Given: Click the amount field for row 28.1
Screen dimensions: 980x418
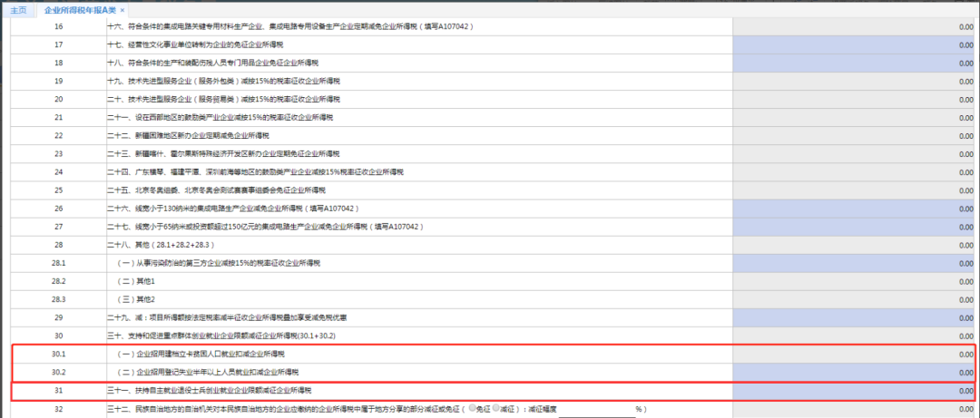Looking at the screenshot, I should (x=854, y=263).
